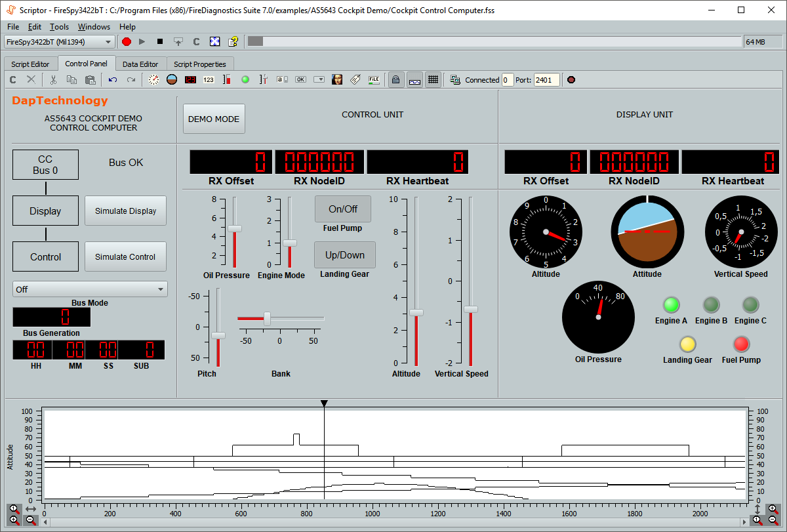This screenshot has width=787, height=532.
Task: Click the Simulate Display button
Action: click(x=126, y=211)
